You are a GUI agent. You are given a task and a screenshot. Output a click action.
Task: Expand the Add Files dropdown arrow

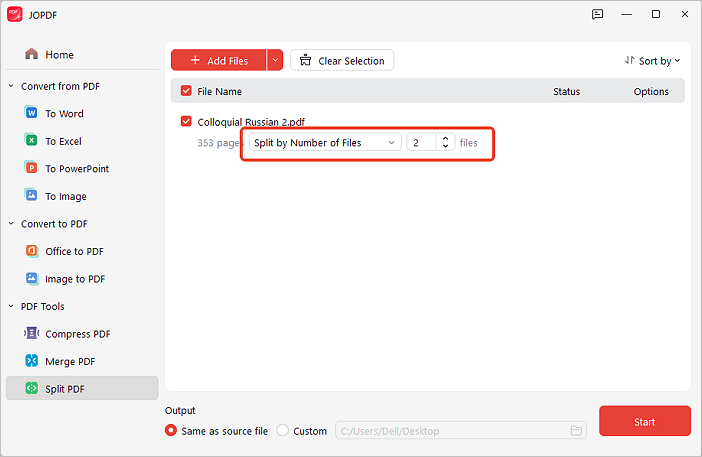[274, 61]
